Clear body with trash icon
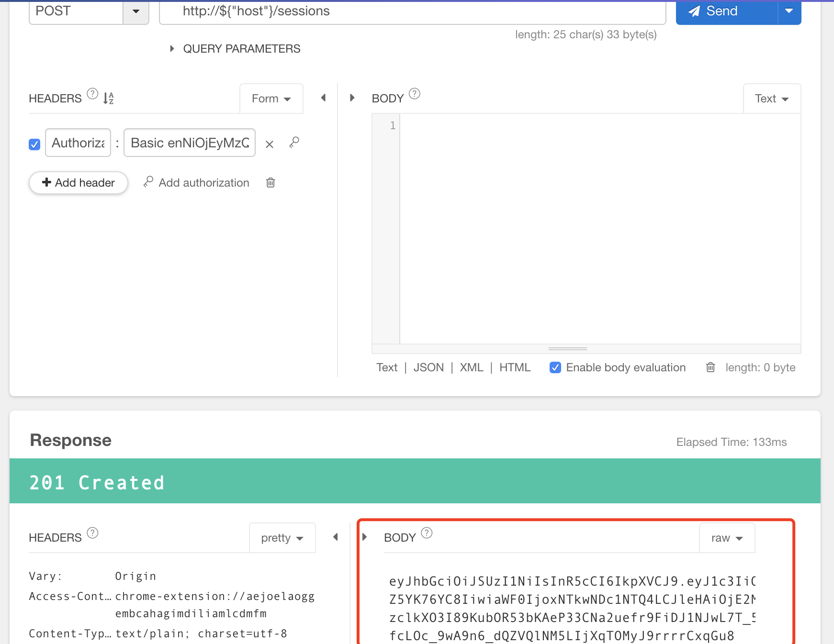The width and height of the screenshot is (834, 644). pyautogui.click(x=710, y=367)
